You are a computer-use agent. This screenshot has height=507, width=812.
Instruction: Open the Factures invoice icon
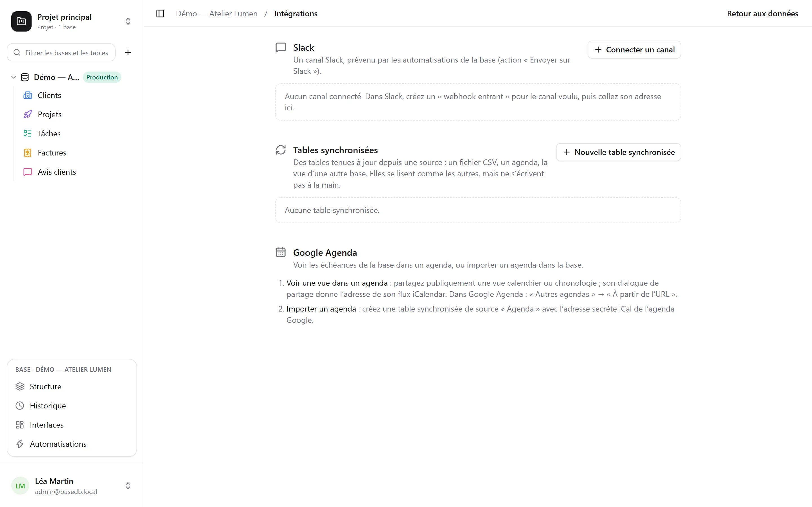pyautogui.click(x=28, y=153)
